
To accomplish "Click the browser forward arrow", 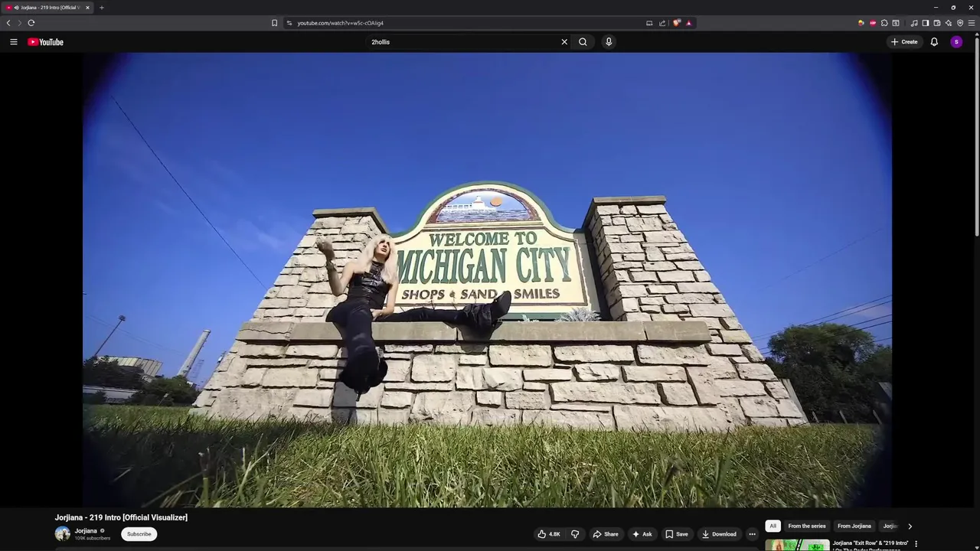I will [x=20, y=23].
